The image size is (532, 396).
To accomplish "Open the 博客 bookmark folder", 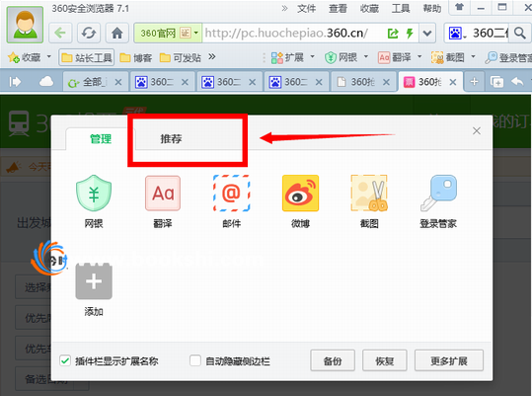I will tap(136, 58).
